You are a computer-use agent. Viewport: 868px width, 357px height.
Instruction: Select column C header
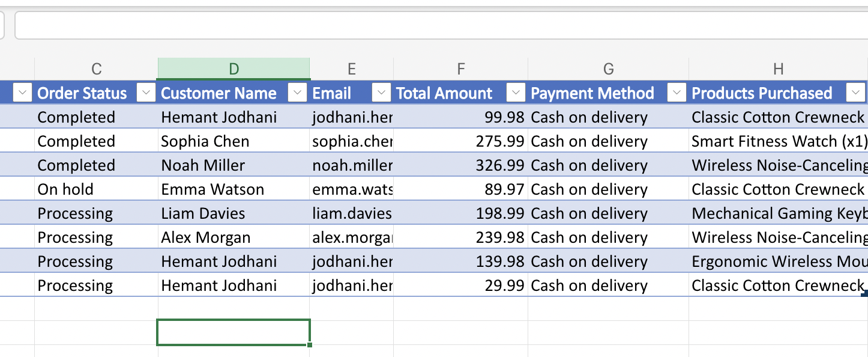point(96,69)
